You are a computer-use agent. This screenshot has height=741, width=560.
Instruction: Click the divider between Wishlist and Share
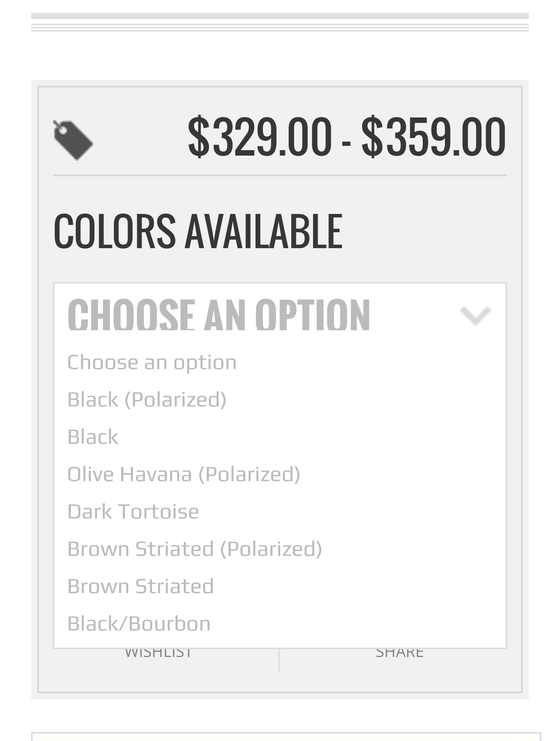click(279, 661)
